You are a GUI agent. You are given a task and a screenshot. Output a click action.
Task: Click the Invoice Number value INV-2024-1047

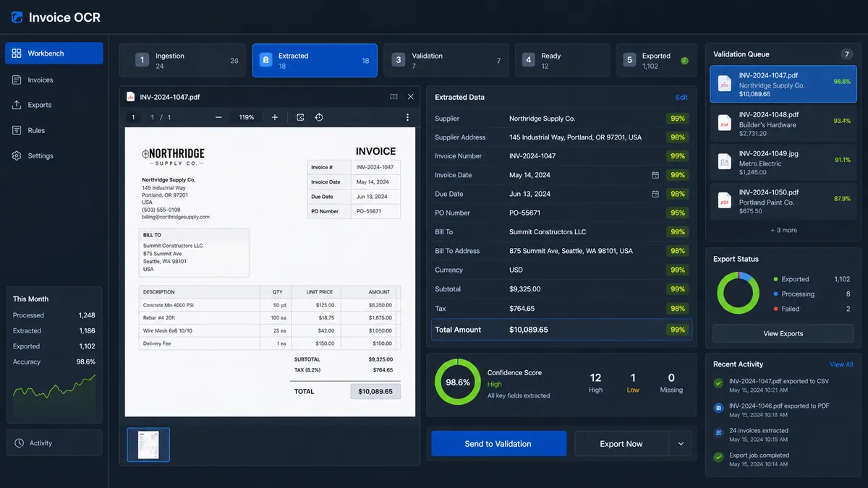pos(532,156)
